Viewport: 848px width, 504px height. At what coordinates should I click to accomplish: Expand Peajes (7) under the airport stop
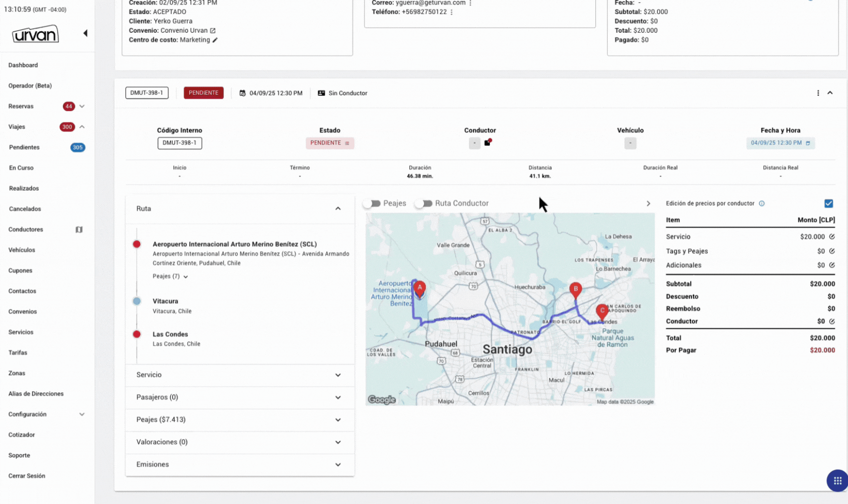coord(170,276)
